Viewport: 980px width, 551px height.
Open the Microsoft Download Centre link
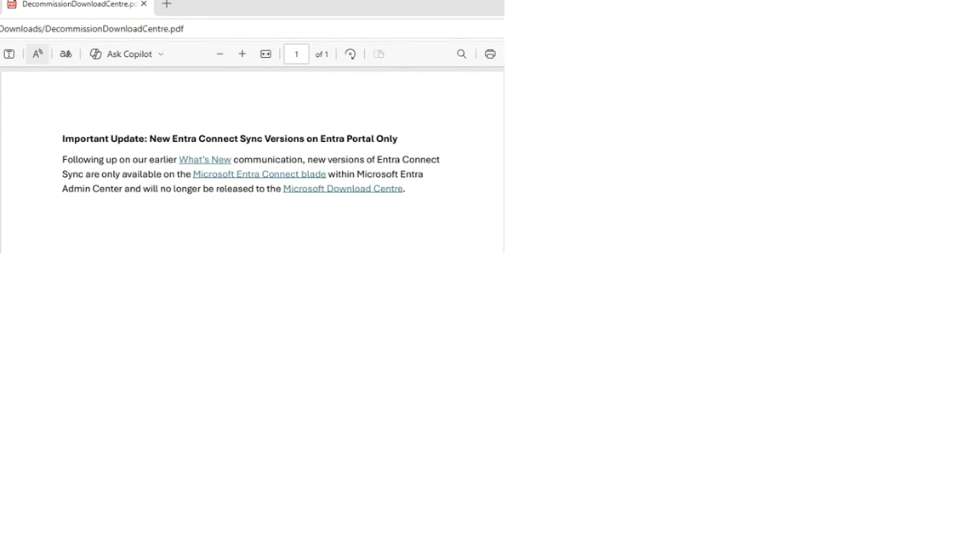tap(343, 189)
